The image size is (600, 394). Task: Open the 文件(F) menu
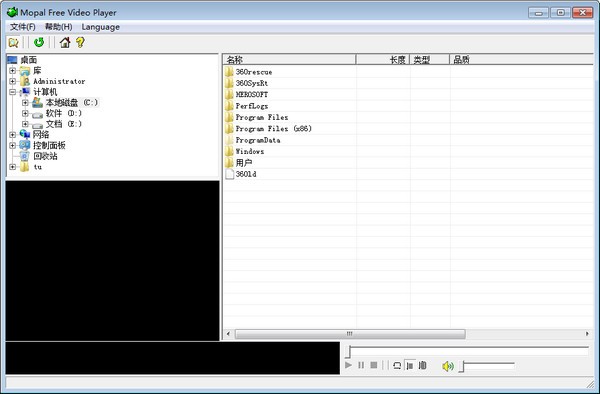click(x=23, y=27)
